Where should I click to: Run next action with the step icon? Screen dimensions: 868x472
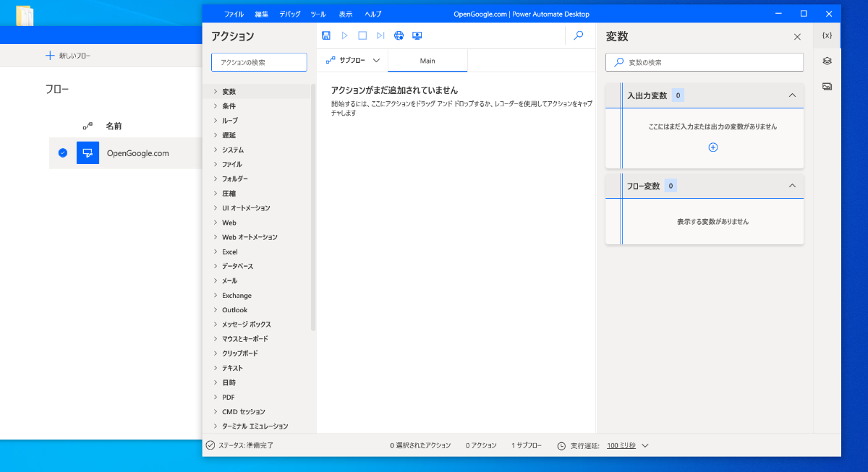tap(380, 35)
